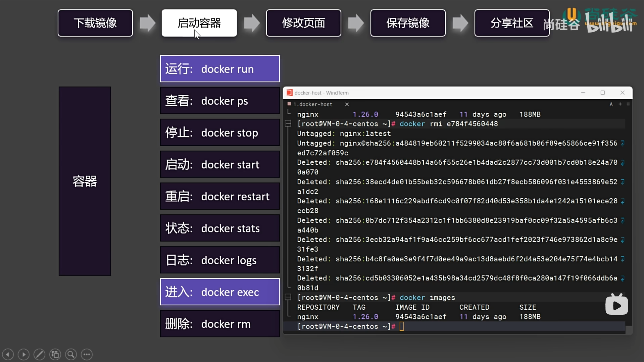Click the 下载镜像 step box
This screenshot has width=644, height=362.
pyautogui.click(x=95, y=23)
